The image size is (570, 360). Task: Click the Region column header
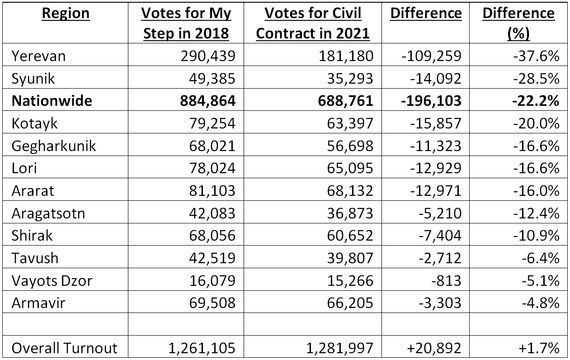65,13
